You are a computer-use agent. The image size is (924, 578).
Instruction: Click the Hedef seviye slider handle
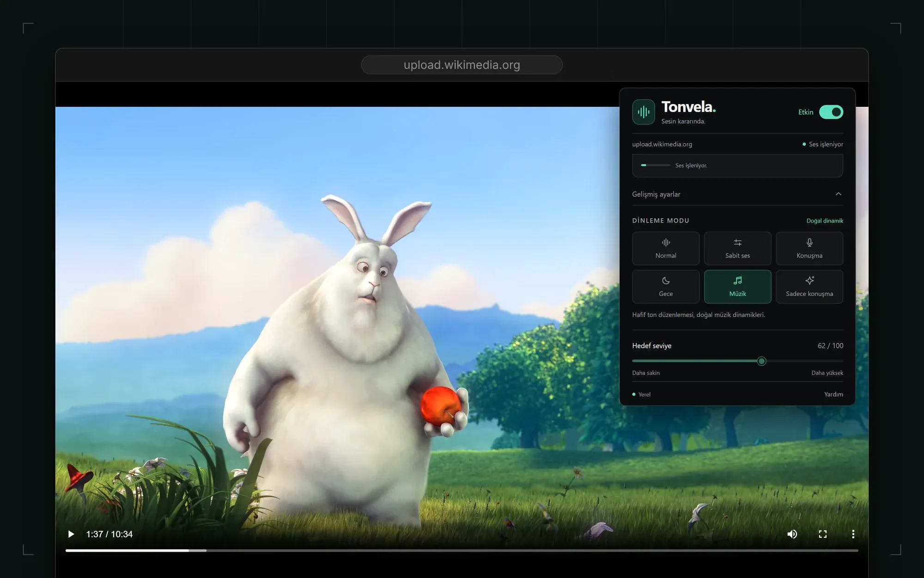point(762,361)
